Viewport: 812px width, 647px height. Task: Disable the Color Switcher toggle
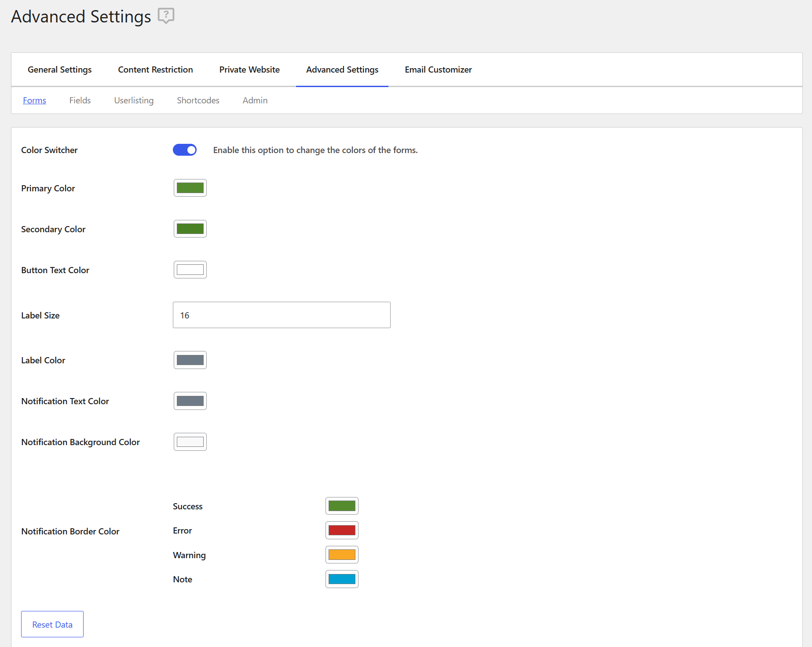185,150
